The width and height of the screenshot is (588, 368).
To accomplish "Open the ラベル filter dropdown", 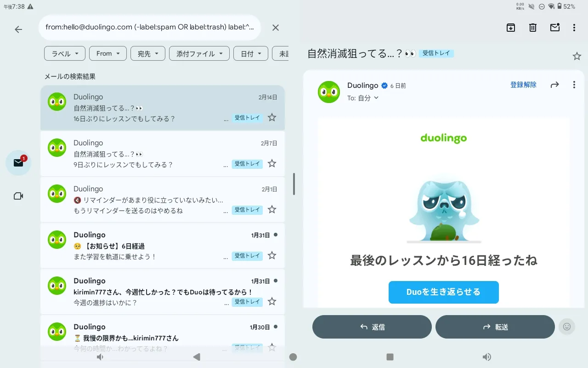I will (x=65, y=53).
